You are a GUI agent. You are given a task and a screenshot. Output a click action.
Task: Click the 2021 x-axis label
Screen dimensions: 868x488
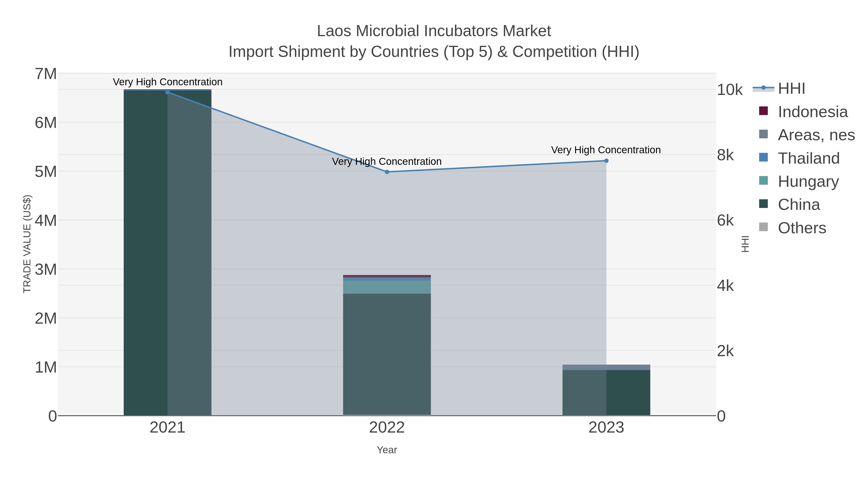(x=168, y=427)
